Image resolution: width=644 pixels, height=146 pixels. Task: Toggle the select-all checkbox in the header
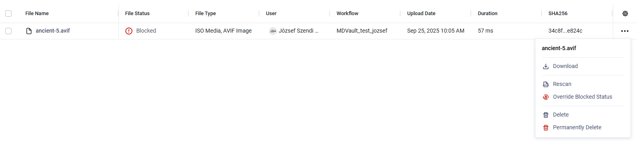[8, 14]
